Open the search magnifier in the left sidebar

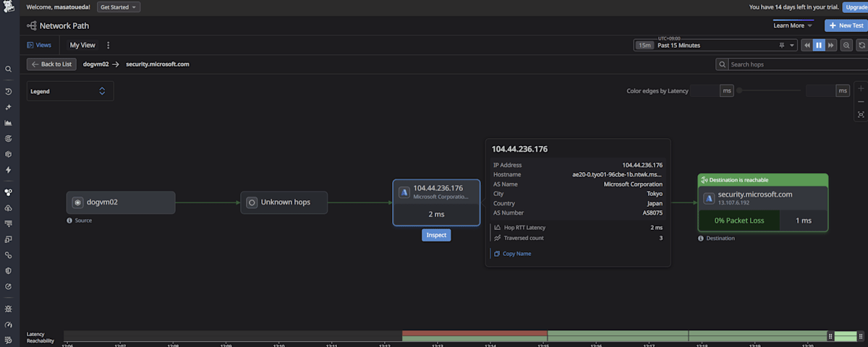(x=9, y=69)
